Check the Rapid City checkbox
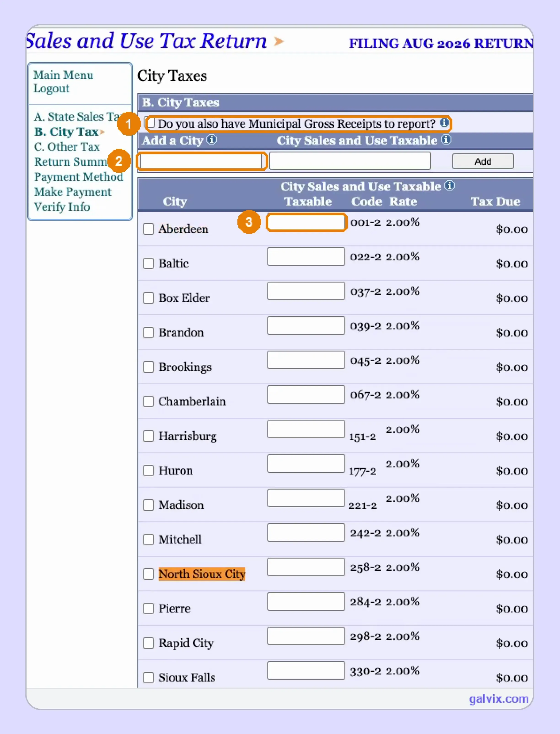This screenshot has height=734, width=560. pos(148,643)
